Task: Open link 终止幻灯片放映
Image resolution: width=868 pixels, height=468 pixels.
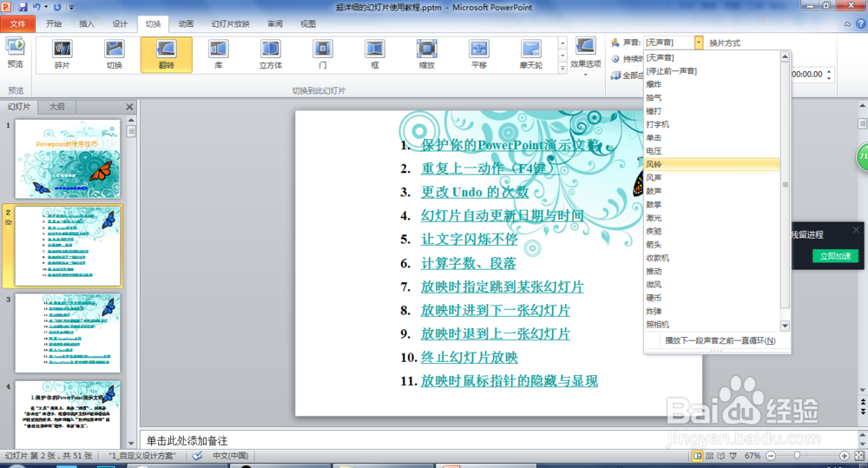Action: pos(469,357)
